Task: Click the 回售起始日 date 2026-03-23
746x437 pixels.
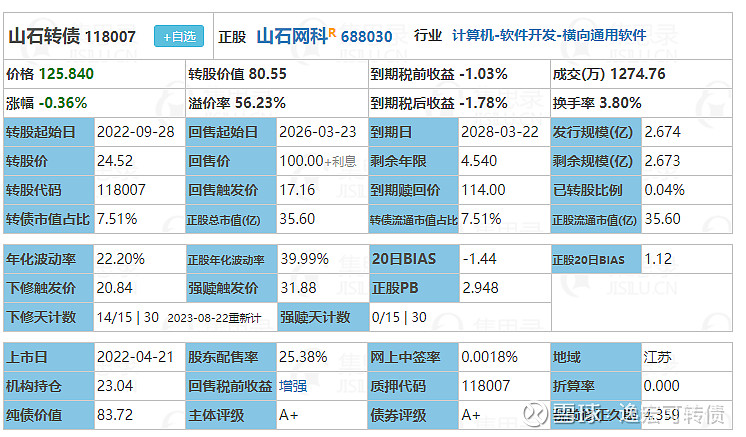Action: click(x=317, y=132)
